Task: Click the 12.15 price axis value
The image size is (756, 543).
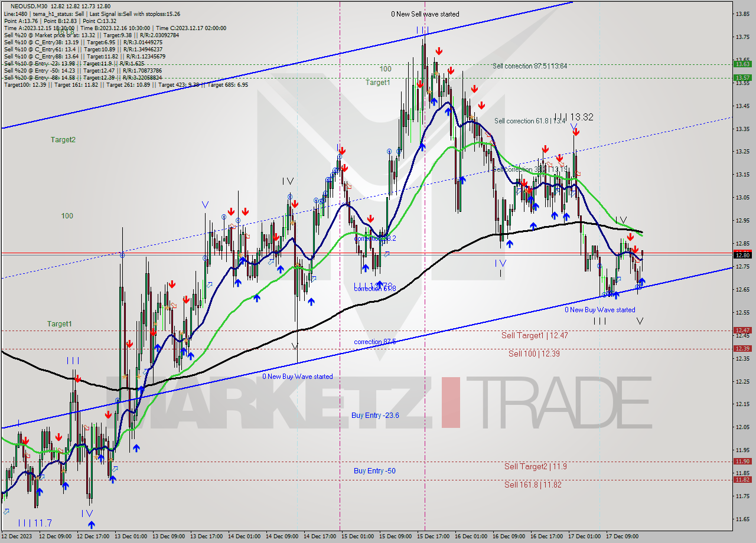Action: (x=742, y=404)
